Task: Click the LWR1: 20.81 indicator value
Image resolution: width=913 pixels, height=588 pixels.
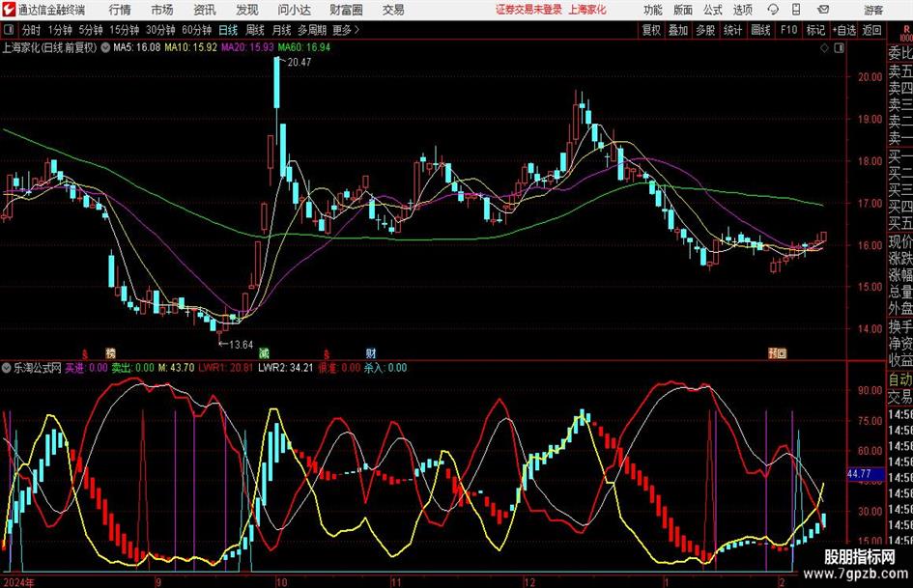Action: 226,368
